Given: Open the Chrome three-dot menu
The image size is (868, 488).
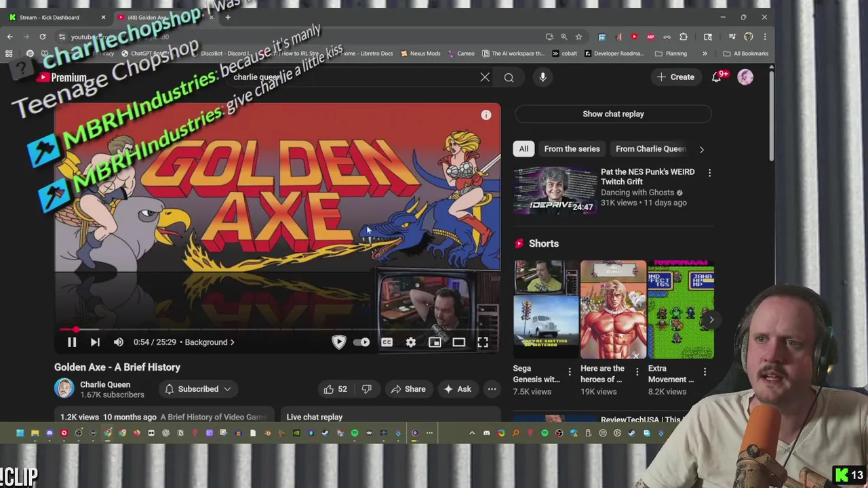Looking at the screenshot, I should coord(765,37).
